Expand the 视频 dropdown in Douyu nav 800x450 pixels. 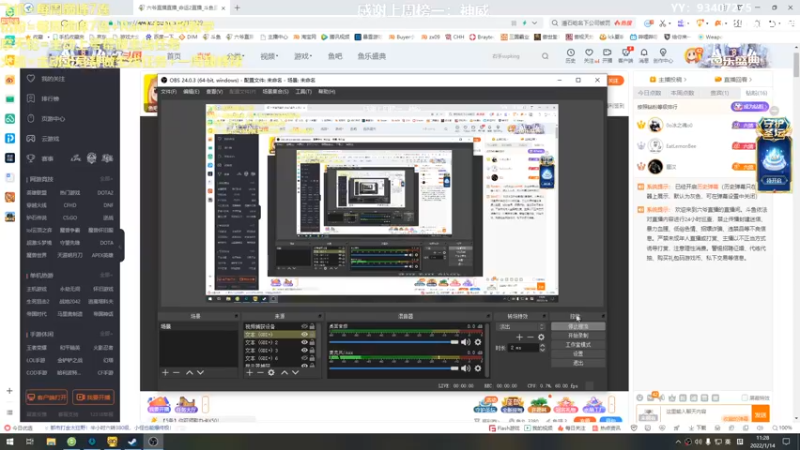(269, 56)
